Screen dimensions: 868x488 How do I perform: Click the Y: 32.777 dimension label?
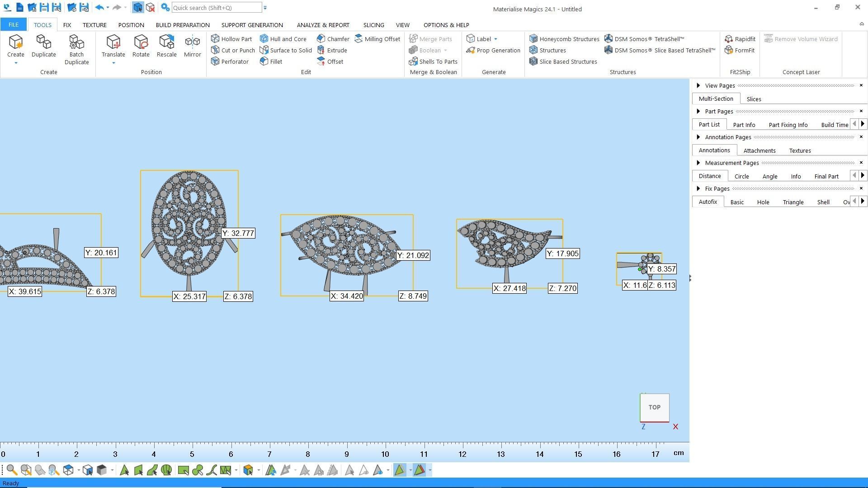238,233
